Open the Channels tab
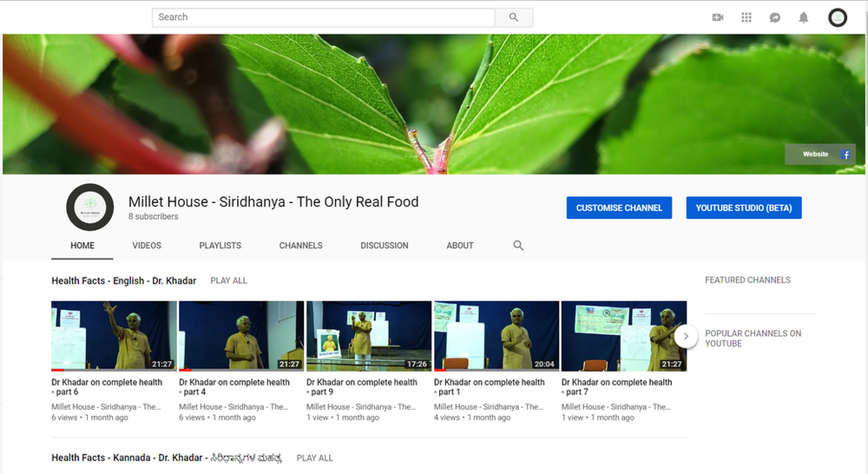Viewport: 868px width, 474px height. (x=300, y=246)
